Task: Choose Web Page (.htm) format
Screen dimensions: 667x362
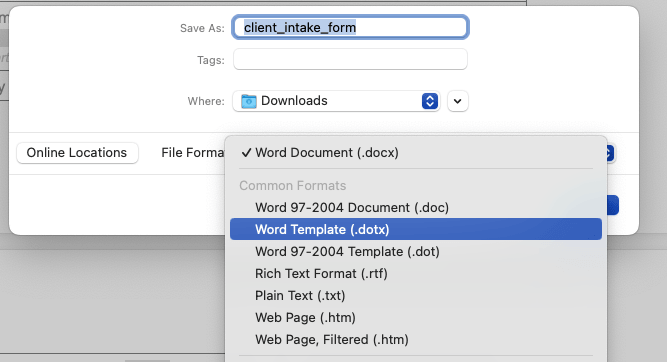Action: point(416,318)
